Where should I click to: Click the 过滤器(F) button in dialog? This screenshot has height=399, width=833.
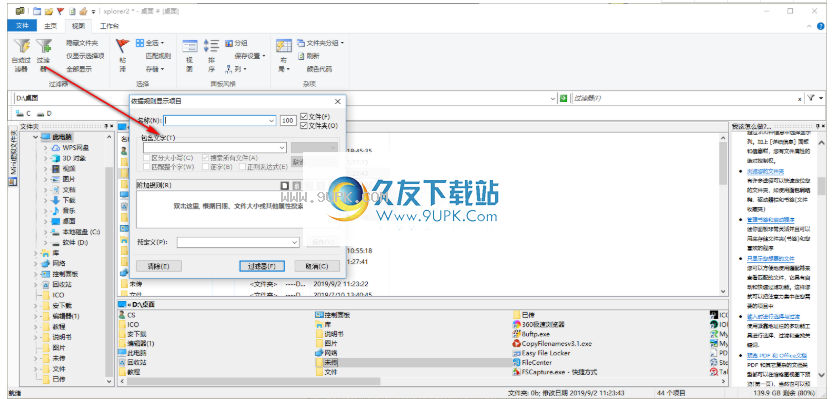coord(262,266)
